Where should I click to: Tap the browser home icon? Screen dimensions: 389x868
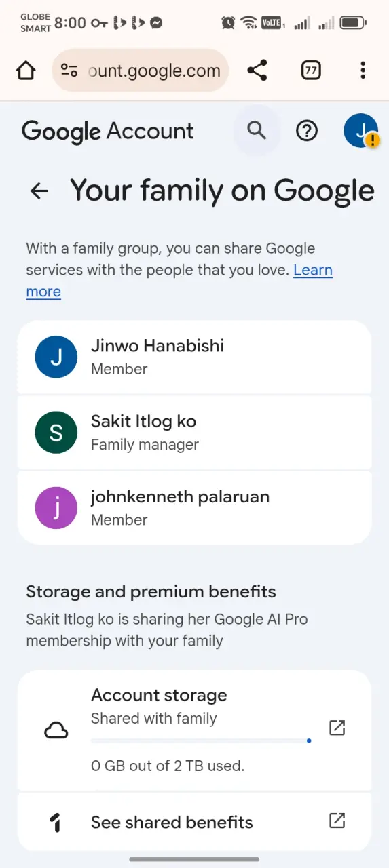(26, 71)
